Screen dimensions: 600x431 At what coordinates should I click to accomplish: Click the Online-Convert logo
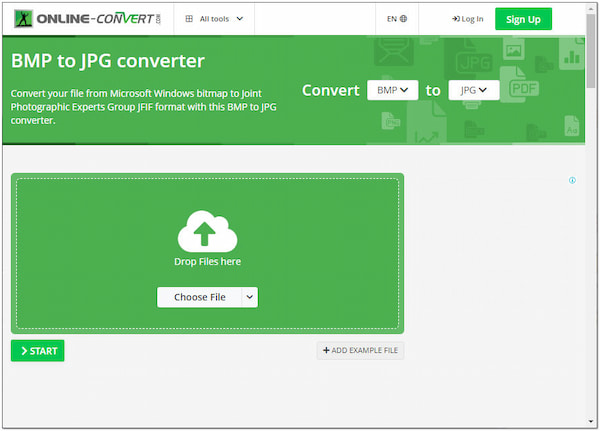[x=88, y=19]
